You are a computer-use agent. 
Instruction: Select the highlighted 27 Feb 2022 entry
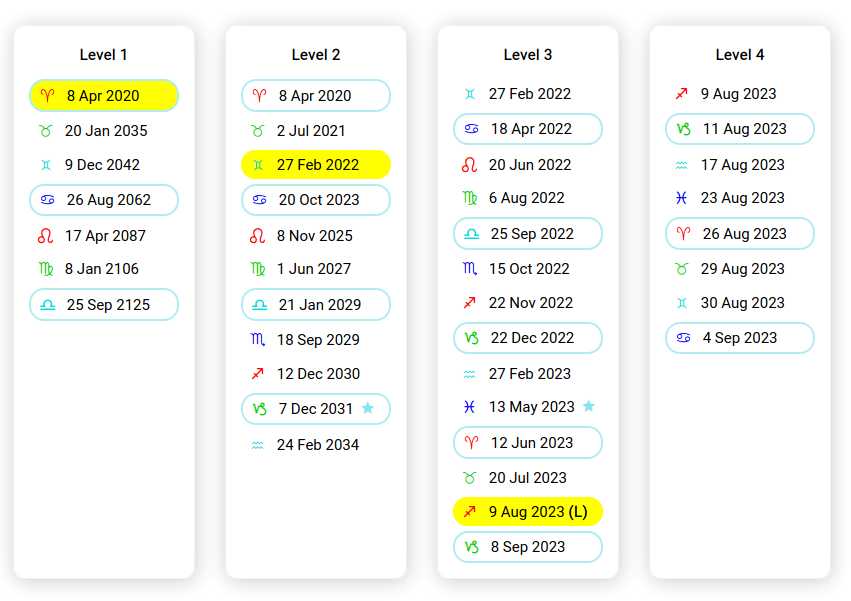coord(316,165)
